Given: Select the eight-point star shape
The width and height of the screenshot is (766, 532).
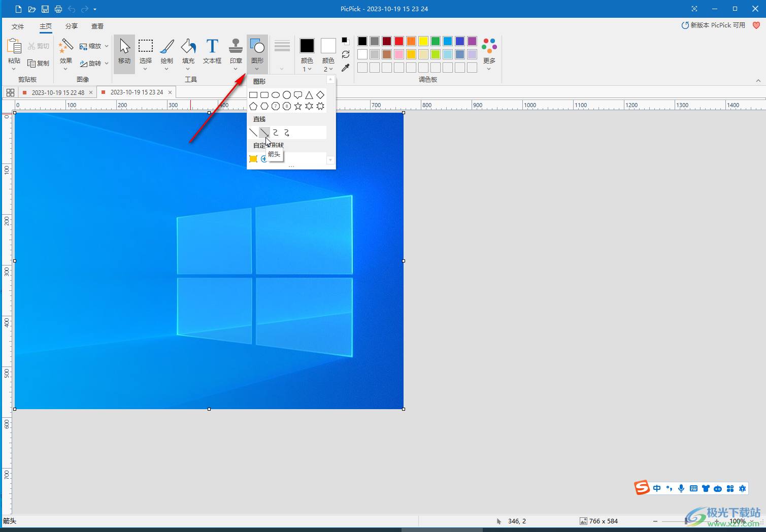Looking at the screenshot, I should (x=320, y=106).
